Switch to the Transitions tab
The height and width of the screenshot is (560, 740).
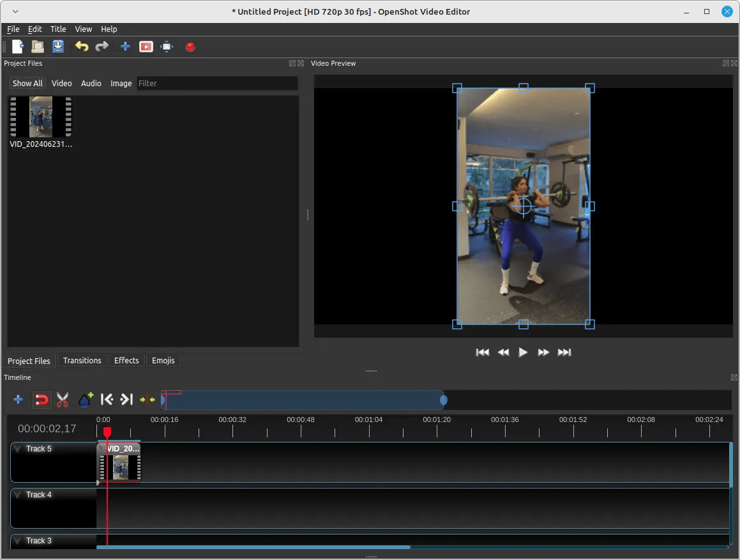pos(82,360)
